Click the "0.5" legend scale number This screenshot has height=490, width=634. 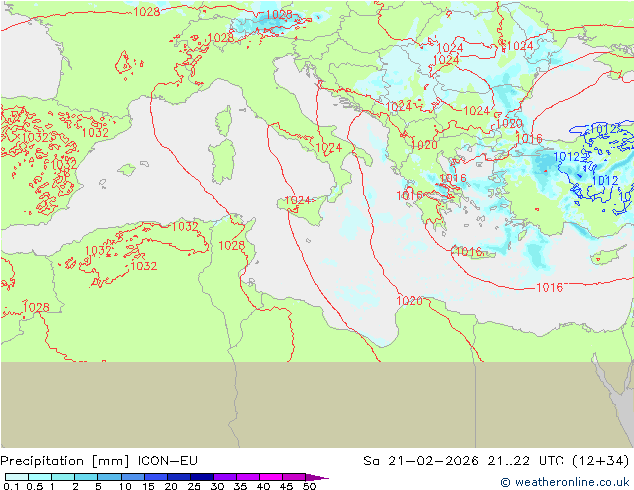(x=35, y=486)
